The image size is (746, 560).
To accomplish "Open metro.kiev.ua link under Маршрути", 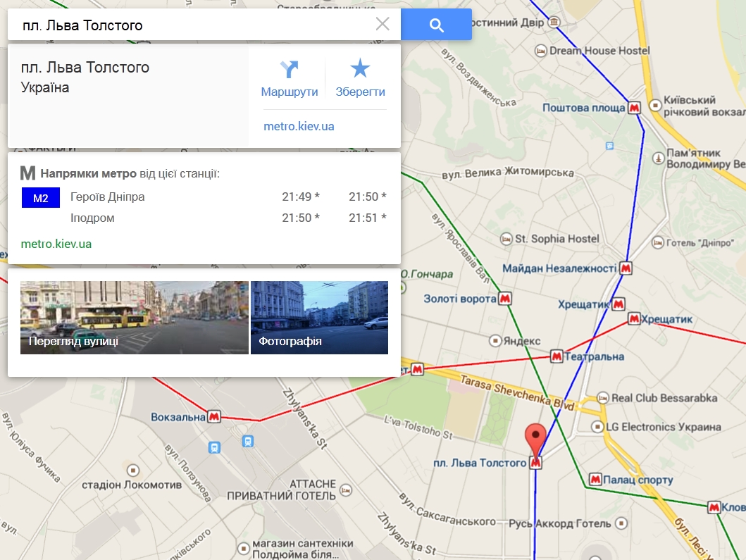I will click(x=299, y=126).
